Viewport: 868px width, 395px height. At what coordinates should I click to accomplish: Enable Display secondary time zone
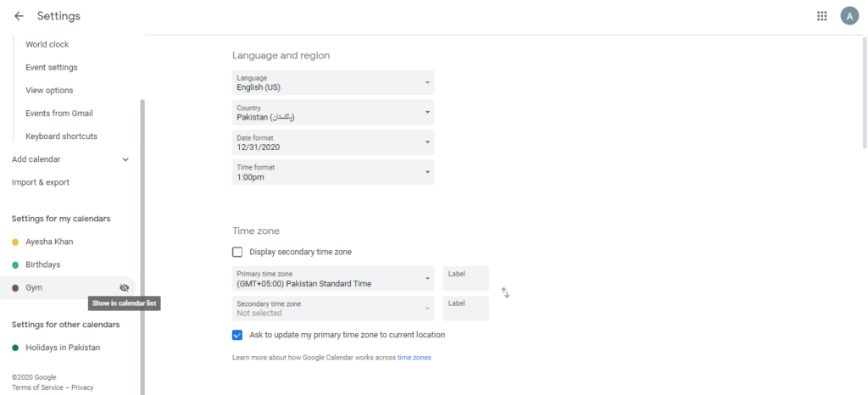pyautogui.click(x=237, y=253)
